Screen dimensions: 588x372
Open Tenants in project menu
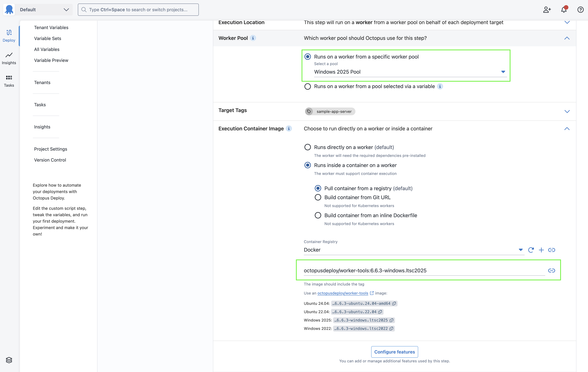42,82
